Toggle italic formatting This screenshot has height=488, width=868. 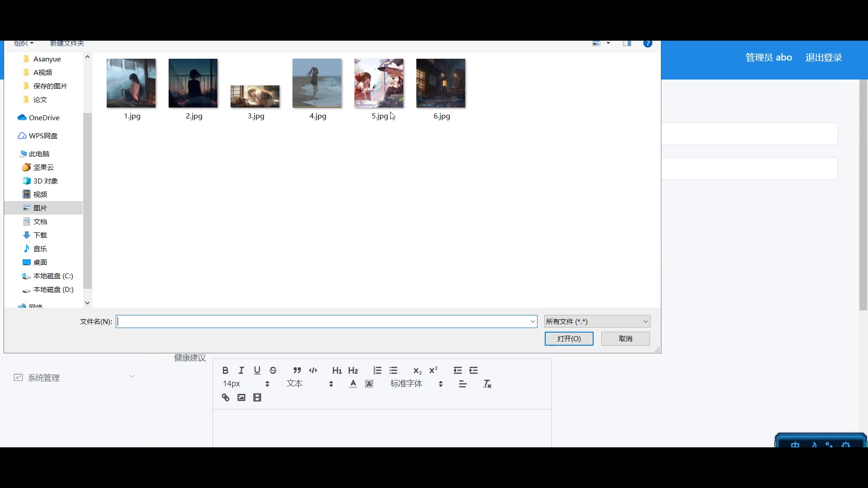point(241,371)
